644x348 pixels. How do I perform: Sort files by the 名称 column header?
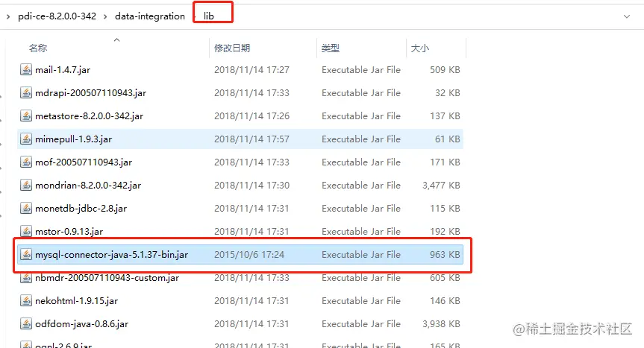tap(38, 48)
